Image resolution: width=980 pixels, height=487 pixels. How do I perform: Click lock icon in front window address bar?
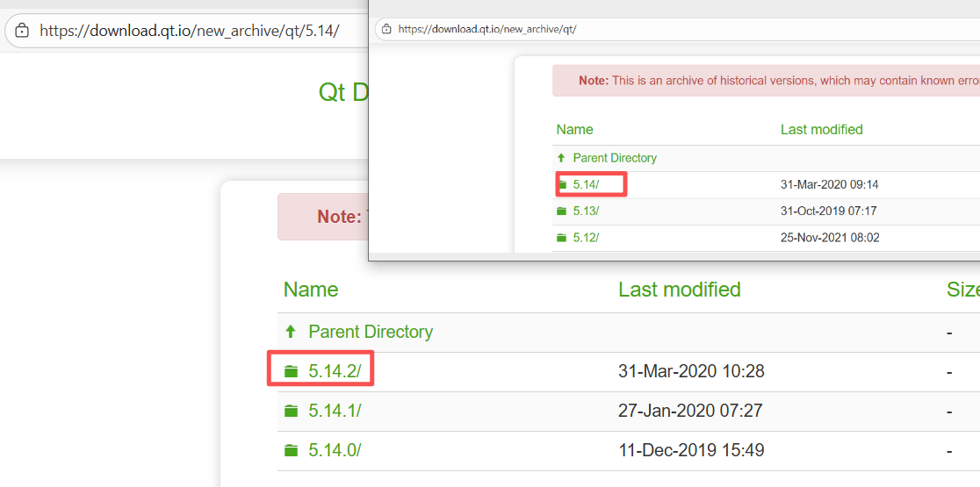(x=386, y=29)
